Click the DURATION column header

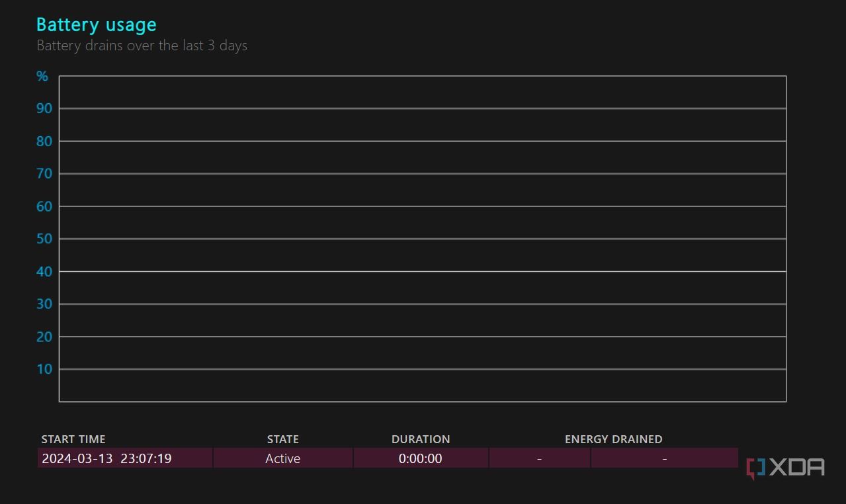[x=421, y=439]
